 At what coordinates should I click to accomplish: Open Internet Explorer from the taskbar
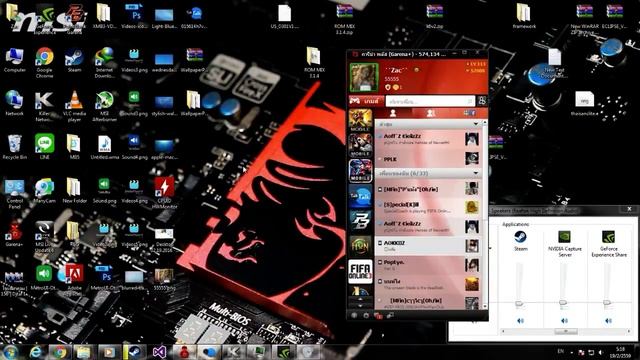point(36,352)
